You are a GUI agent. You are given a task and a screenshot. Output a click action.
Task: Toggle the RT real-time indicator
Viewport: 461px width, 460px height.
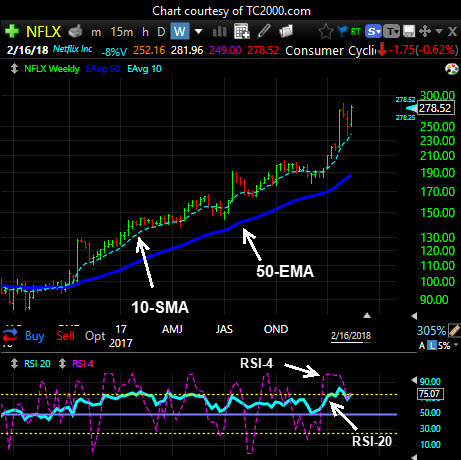pos(356,32)
